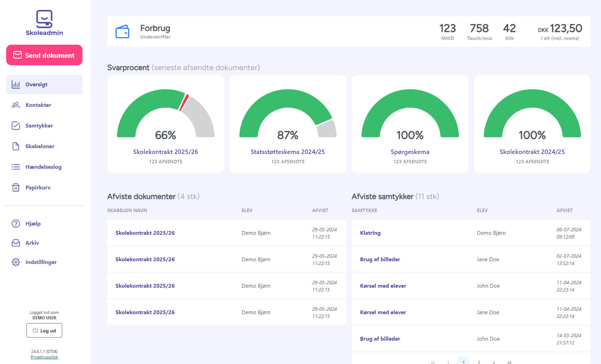Click the Samtykker checkmark icon
601x364 pixels.
coord(16,125)
